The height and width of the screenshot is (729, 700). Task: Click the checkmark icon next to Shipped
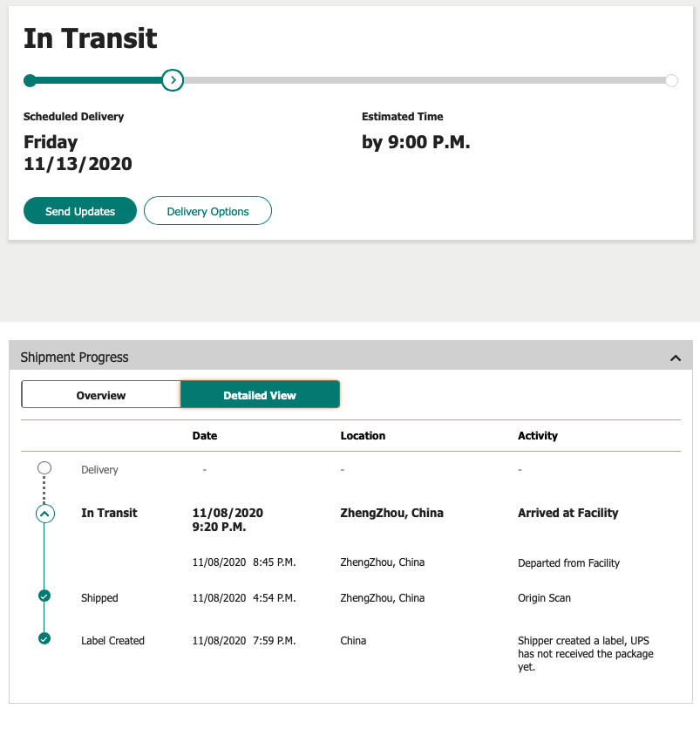point(44,596)
